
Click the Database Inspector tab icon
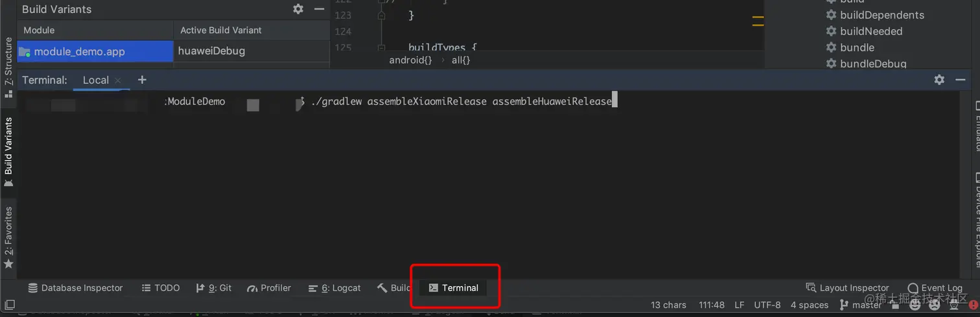pos(32,288)
